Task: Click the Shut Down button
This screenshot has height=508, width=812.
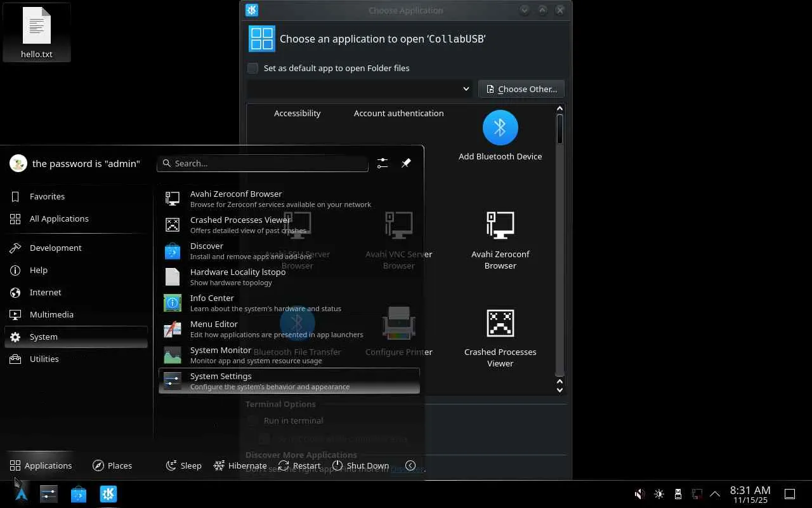Action: (x=361, y=465)
